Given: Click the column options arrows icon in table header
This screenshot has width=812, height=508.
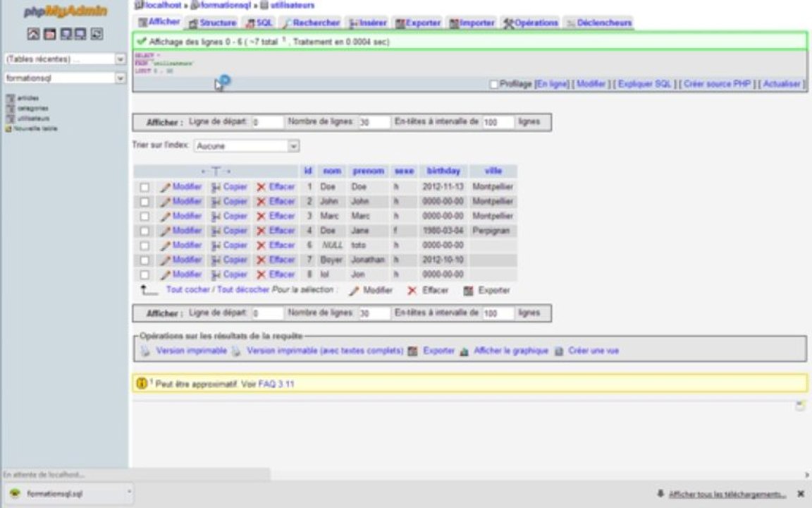Looking at the screenshot, I should tap(216, 171).
